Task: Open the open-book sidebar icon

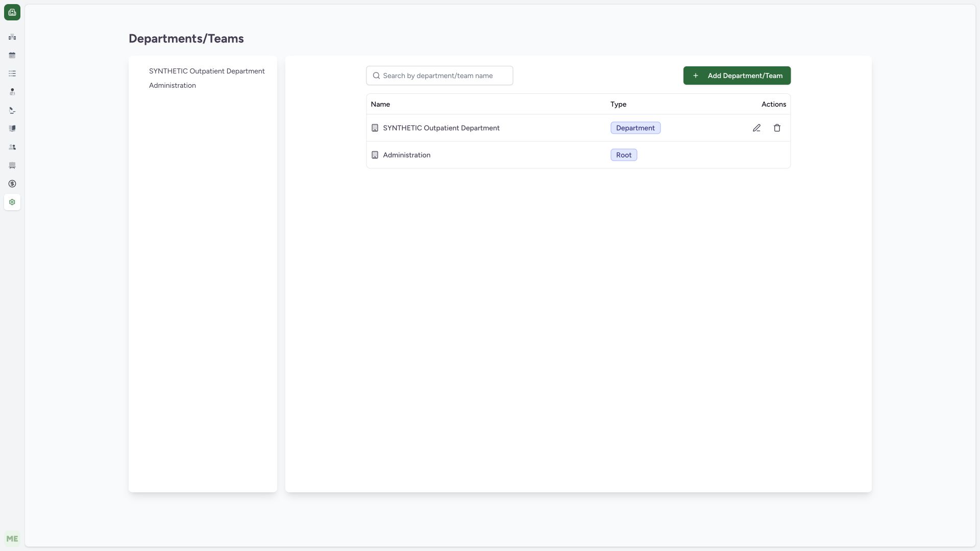Action: pos(12,129)
